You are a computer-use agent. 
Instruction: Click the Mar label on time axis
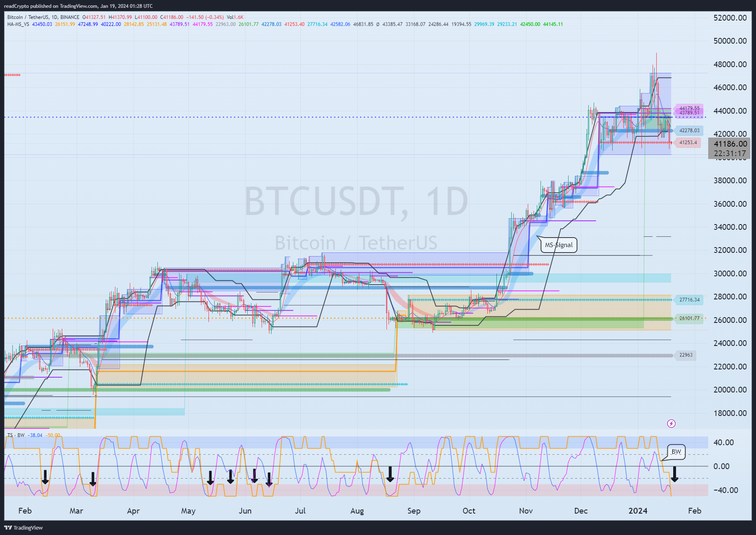point(76,511)
